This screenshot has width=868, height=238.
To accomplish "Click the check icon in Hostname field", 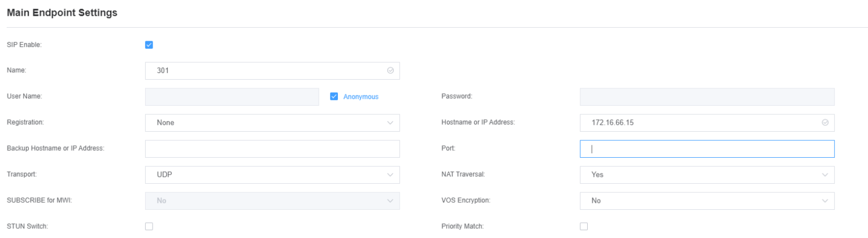I will click(825, 123).
